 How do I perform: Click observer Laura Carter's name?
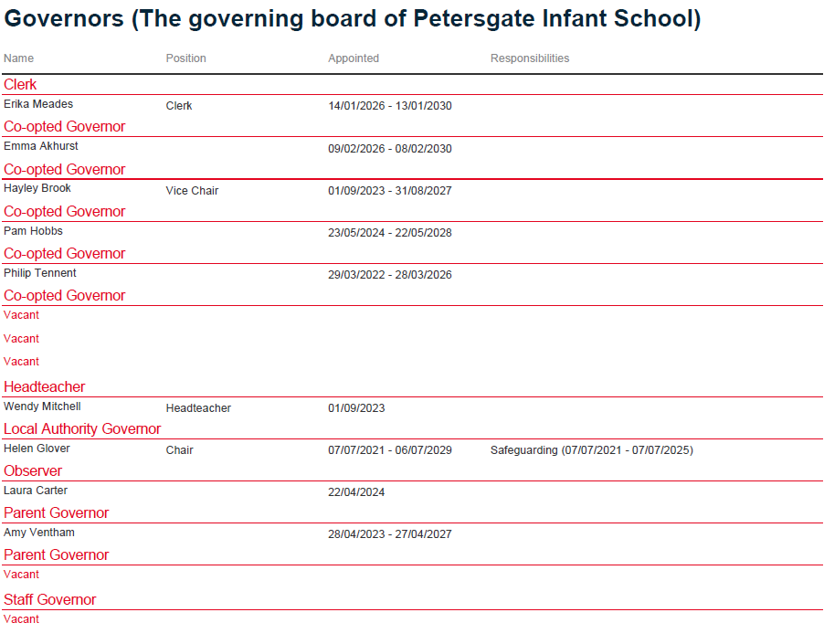pos(36,491)
